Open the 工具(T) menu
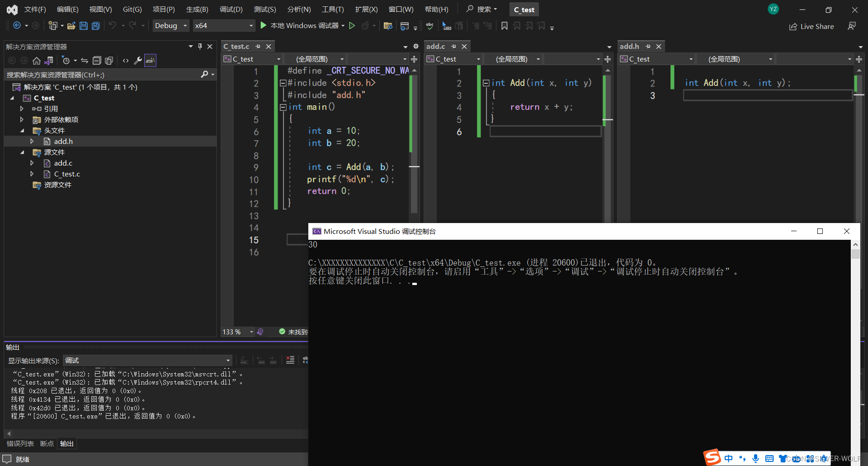This screenshot has width=868, height=466. coord(333,9)
